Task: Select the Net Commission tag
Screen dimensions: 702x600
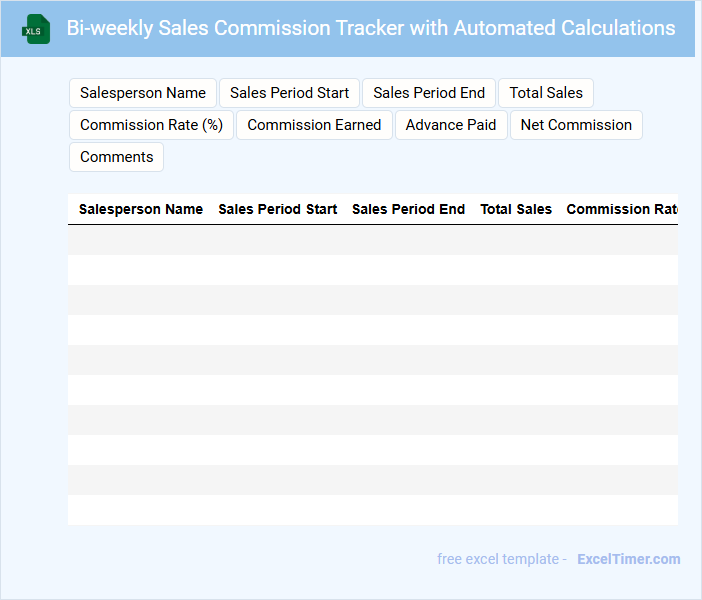Action: (576, 125)
